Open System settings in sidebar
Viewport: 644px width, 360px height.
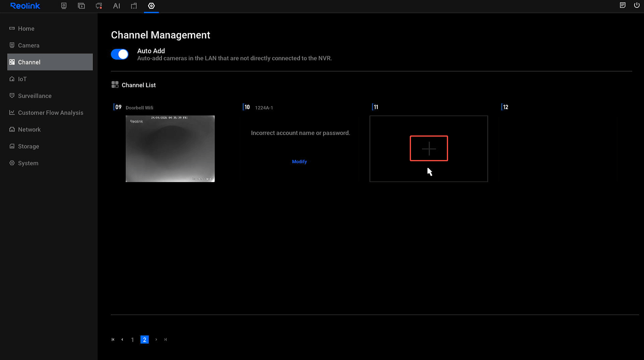(x=50, y=163)
